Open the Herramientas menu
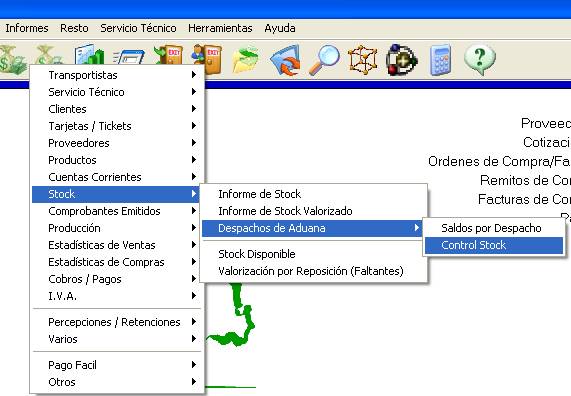The image size is (571, 396). 220,28
